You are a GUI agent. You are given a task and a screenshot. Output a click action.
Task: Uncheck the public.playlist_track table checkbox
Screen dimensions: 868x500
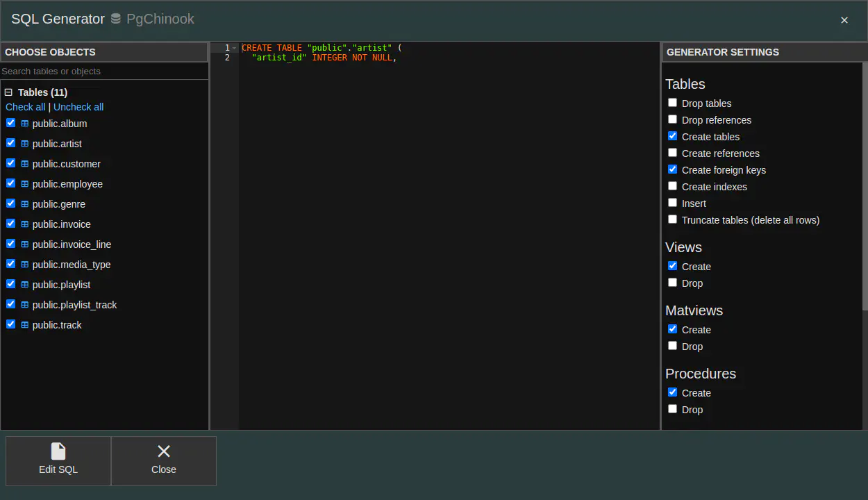[10, 304]
